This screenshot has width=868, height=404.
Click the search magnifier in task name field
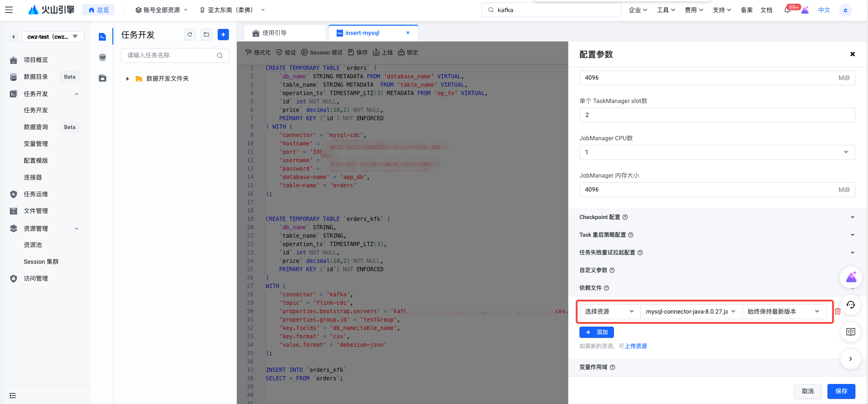pyautogui.click(x=220, y=55)
